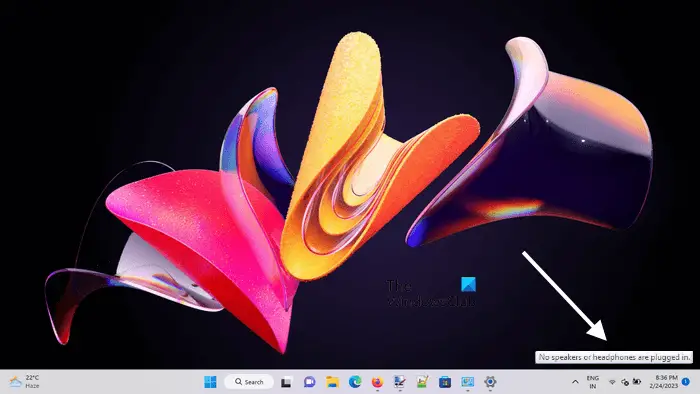Click the speaker icon with no output device
This screenshot has width=700, height=394.
pos(625,382)
